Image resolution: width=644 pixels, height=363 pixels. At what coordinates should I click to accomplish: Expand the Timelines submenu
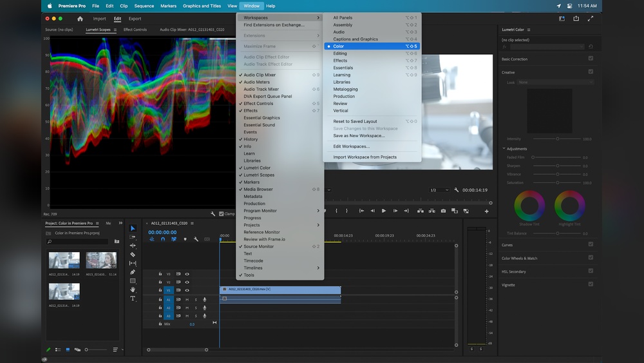(281, 268)
